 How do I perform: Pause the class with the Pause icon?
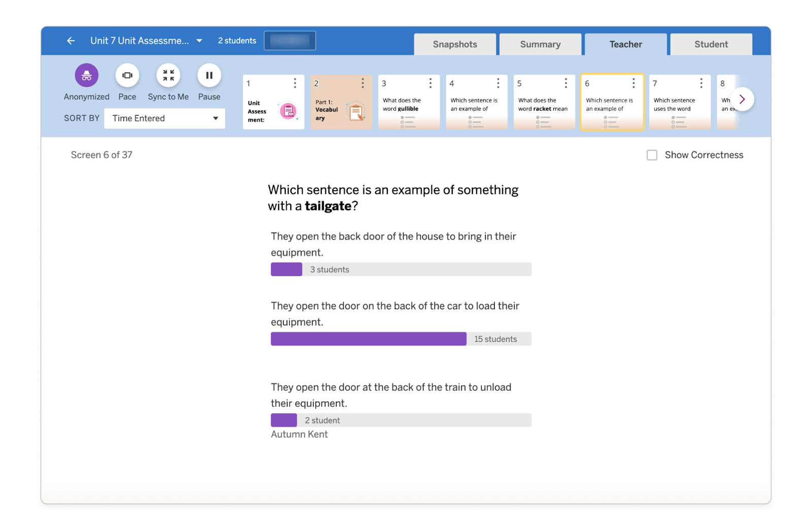click(x=209, y=75)
